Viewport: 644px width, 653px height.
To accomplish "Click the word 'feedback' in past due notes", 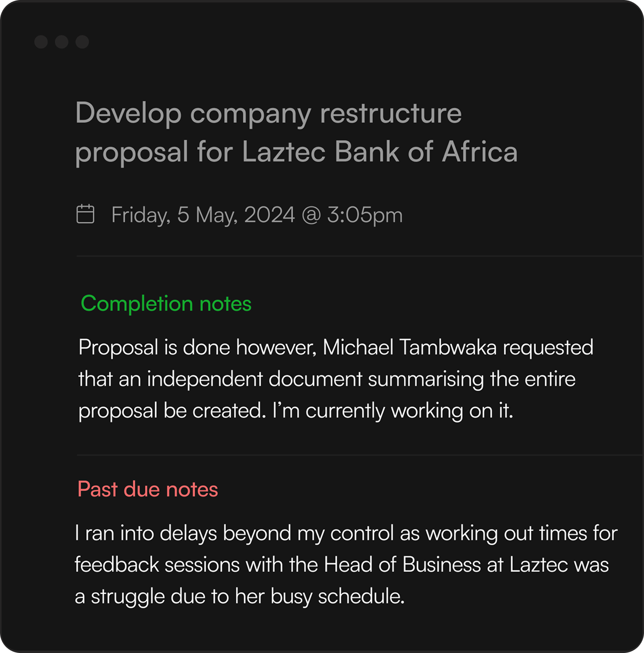I will tap(117, 565).
